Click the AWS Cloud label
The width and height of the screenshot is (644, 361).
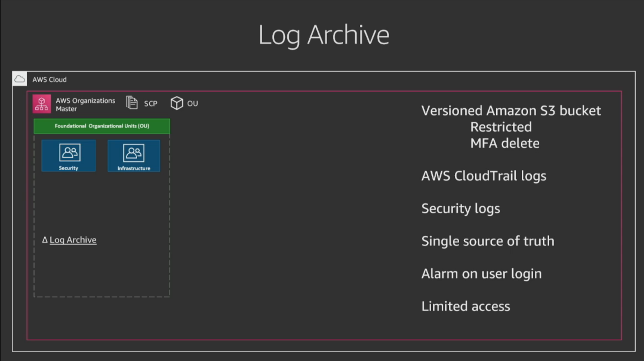point(50,80)
